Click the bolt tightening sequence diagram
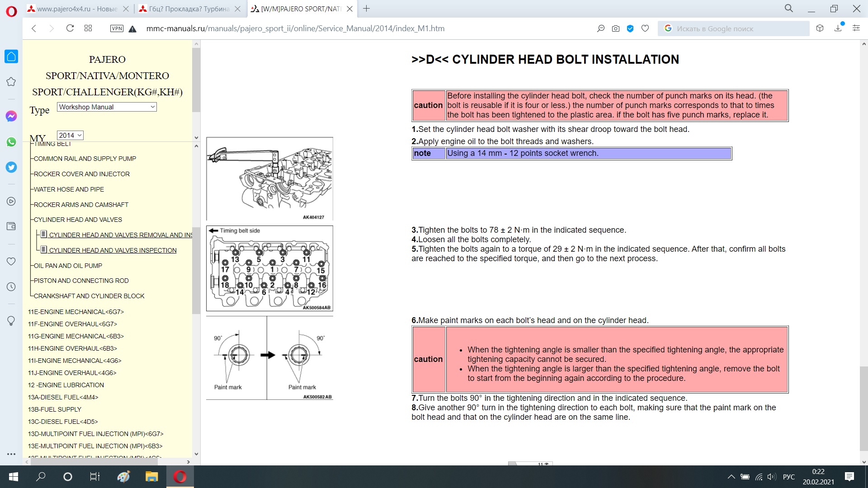The width and height of the screenshot is (868, 488). (x=269, y=268)
